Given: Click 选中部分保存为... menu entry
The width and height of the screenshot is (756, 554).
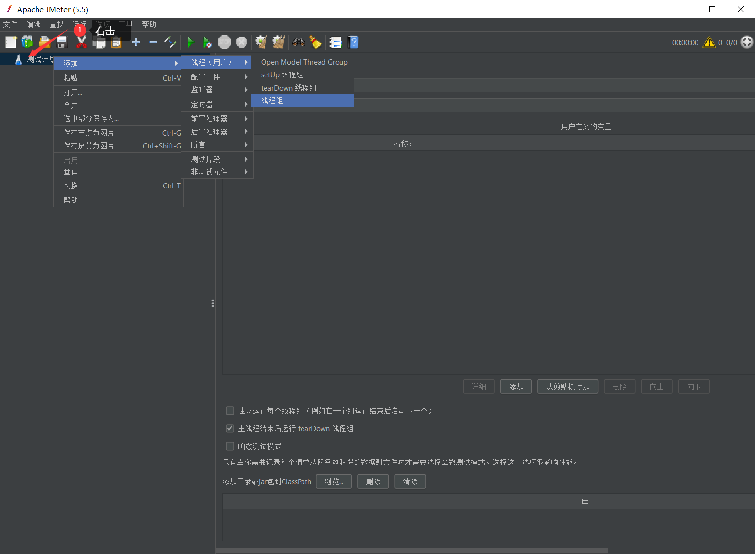Looking at the screenshot, I should (117, 118).
